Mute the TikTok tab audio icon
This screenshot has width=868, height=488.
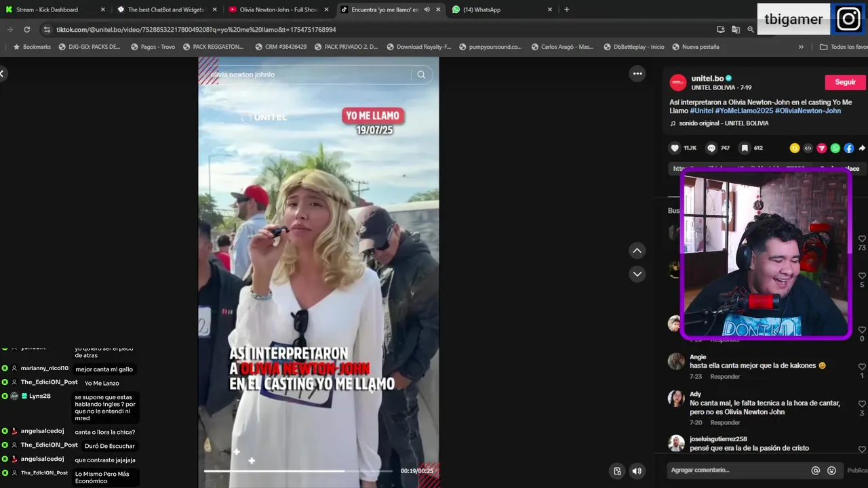click(427, 9)
